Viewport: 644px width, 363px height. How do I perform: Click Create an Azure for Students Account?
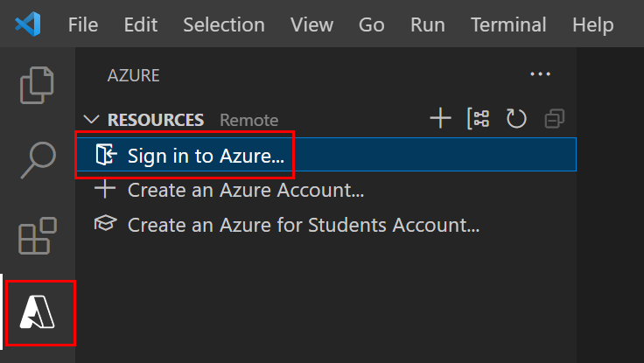[304, 225]
